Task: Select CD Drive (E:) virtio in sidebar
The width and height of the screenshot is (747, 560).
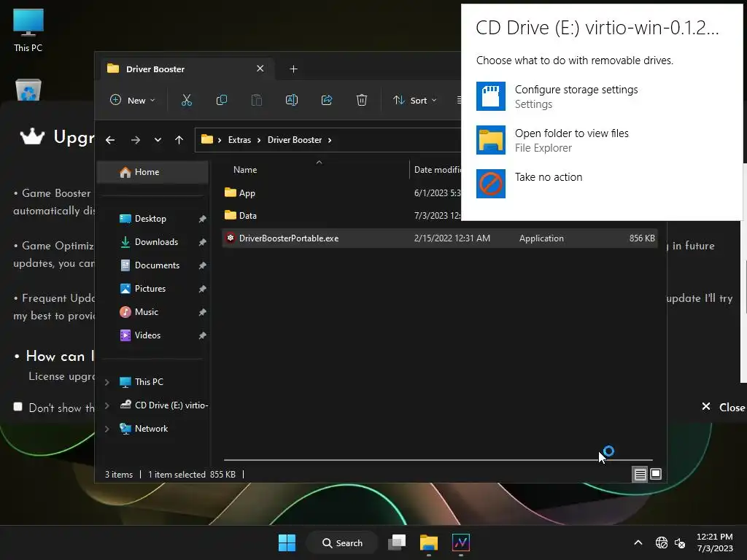Action: (x=164, y=405)
